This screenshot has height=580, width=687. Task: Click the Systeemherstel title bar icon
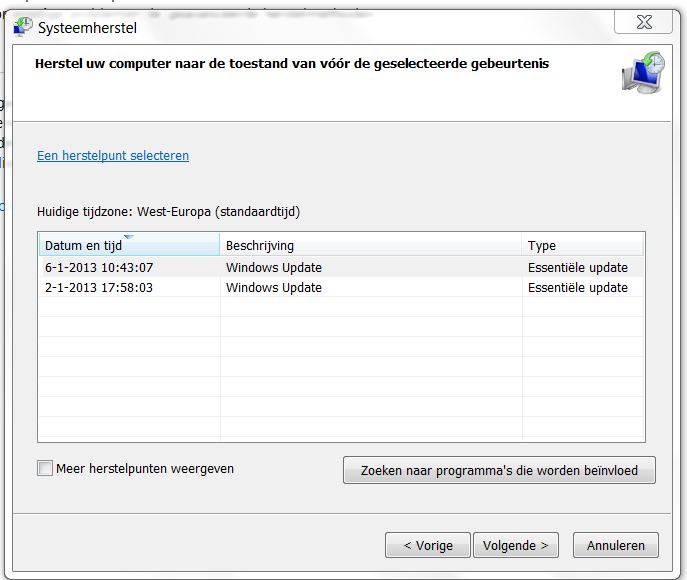(x=22, y=27)
